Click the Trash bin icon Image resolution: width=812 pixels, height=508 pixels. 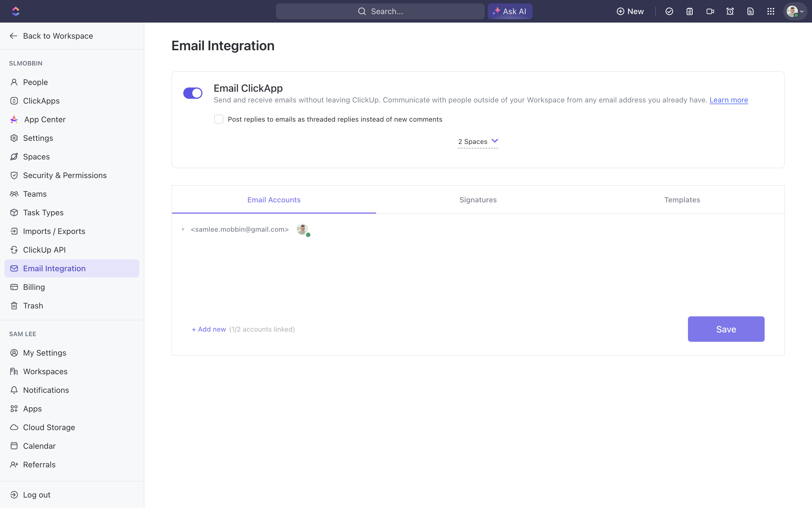(x=14, y=306)
